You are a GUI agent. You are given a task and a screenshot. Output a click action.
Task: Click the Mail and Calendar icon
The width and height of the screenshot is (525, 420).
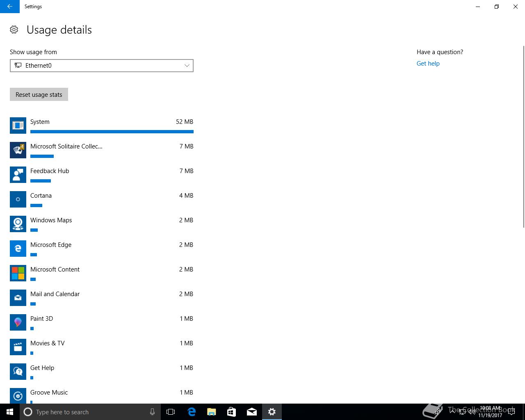pyautogui.click(x=18, y=298)
